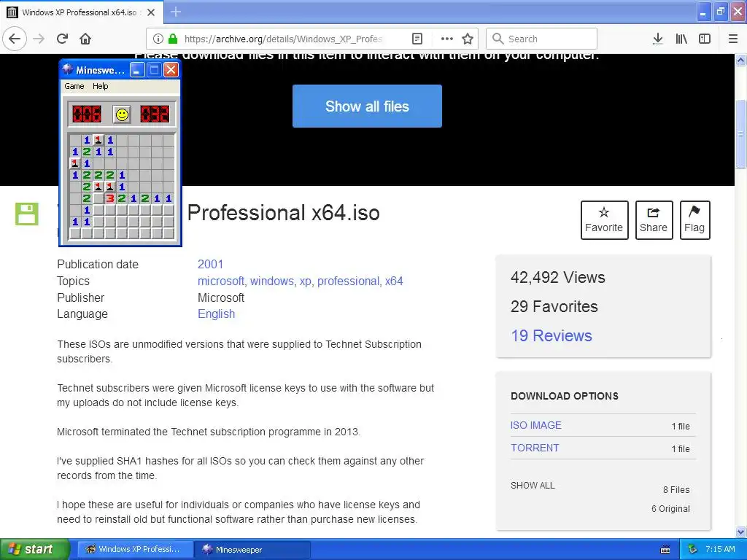Bookmark this page with the star icon
This screenshot has height=560, width=747.
click(468, 39)
